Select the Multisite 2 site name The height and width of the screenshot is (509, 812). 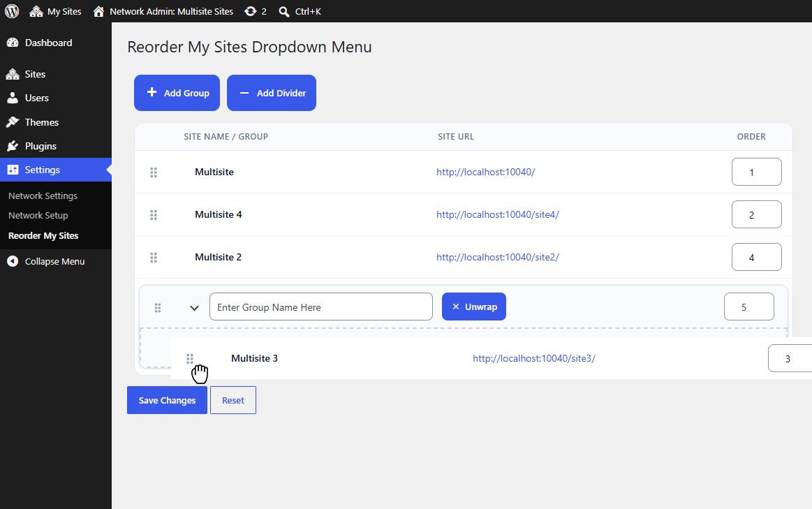coord(218,257)
